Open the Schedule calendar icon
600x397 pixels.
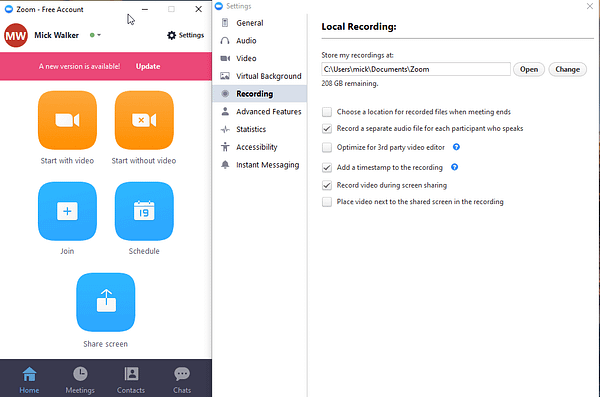click(144, 211)
